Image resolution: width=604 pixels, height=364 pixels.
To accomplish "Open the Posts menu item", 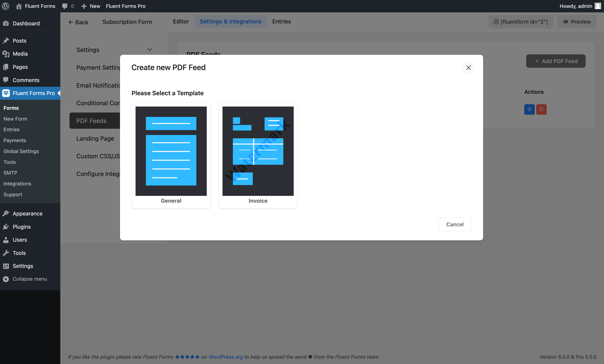I will pos(30,41).
